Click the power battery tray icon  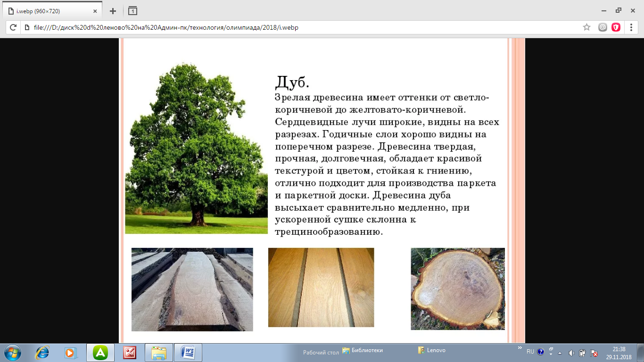pyautogui.click(x=583, y=353)
